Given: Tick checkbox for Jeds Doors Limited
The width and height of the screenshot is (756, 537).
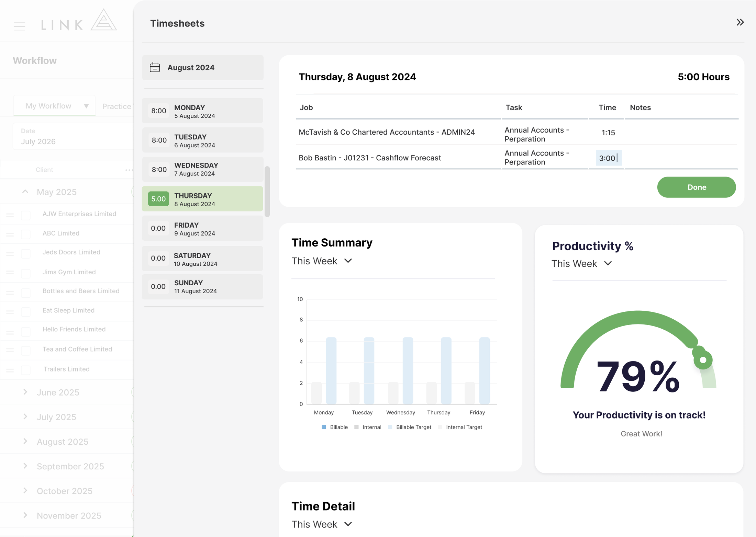Looking at the screenshot, I should (26, 253).
